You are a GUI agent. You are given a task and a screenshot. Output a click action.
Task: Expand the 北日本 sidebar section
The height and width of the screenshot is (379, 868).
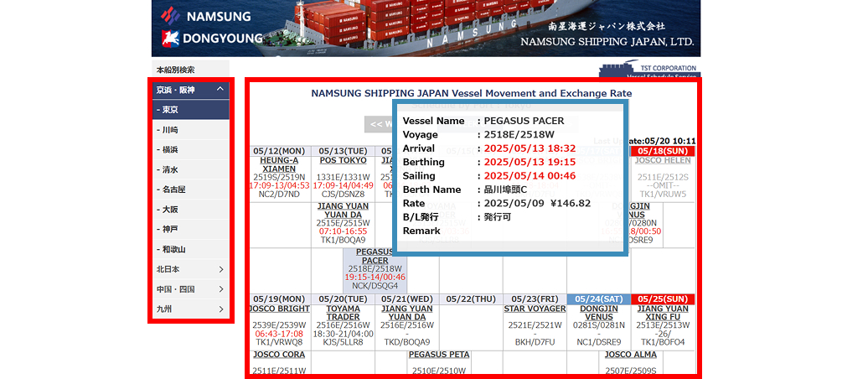point(190,269)
